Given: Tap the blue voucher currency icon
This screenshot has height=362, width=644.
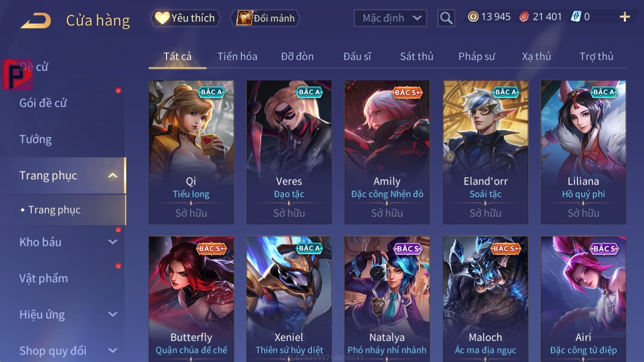Looking at the screenshot, I should pyautogui.click(x=576, y=17).
